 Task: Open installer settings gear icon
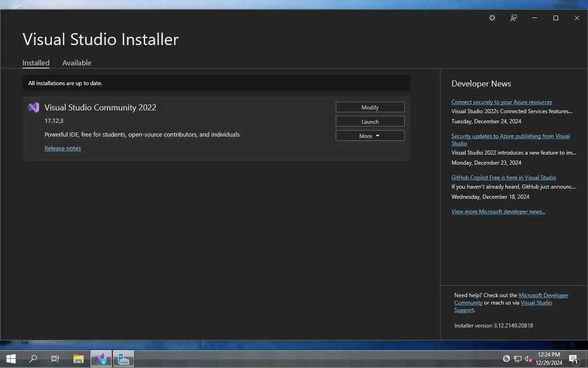point(492,18)
